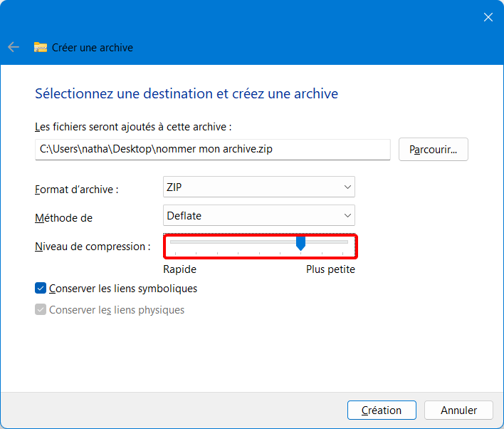Image resolution: width=504 pixels, height=429 pixels.
Task: Close the Créer une archive dialog
Action: 488,17
